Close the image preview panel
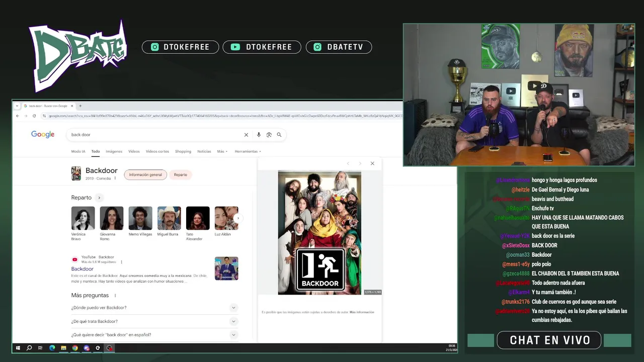This screenshot has width=644, height=362. pyautogui.click(x=372, y=163)
